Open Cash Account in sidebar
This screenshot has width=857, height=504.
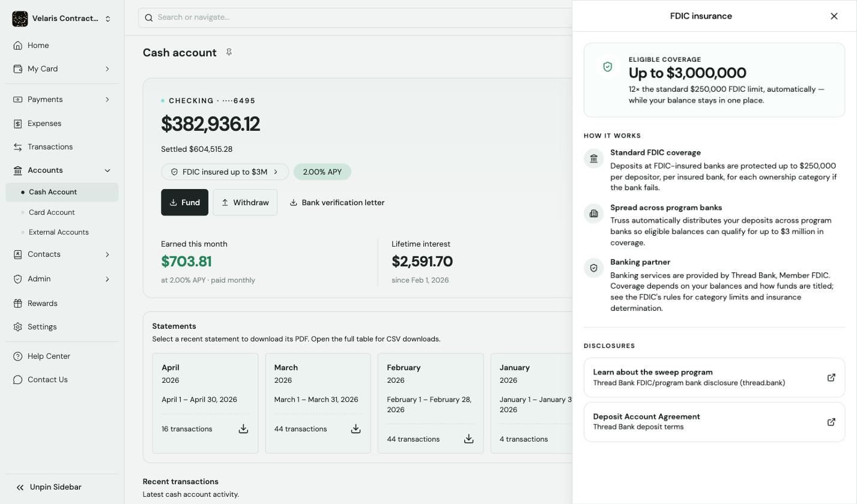62,192
